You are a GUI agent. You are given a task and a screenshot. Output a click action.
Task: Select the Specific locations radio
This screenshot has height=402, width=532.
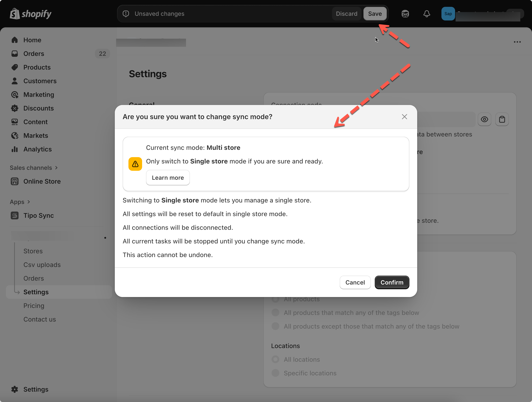(275, 373)
